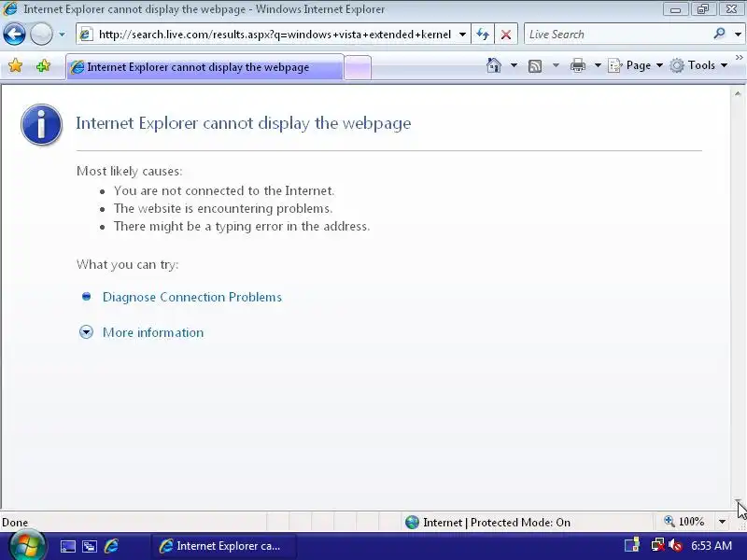Screen dimensions: 747x560
Task: Click the Internet Explorer title bar logo
Action: pos(10,8)
